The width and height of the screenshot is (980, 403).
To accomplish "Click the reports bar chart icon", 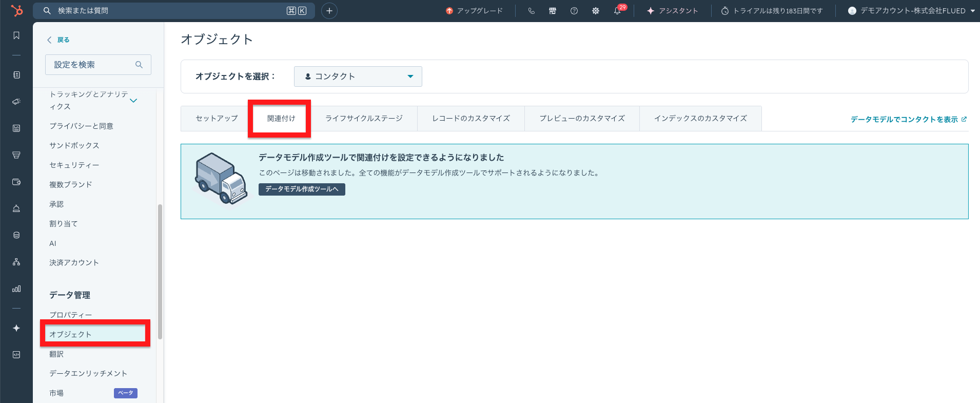I will [x=16, y=289].
